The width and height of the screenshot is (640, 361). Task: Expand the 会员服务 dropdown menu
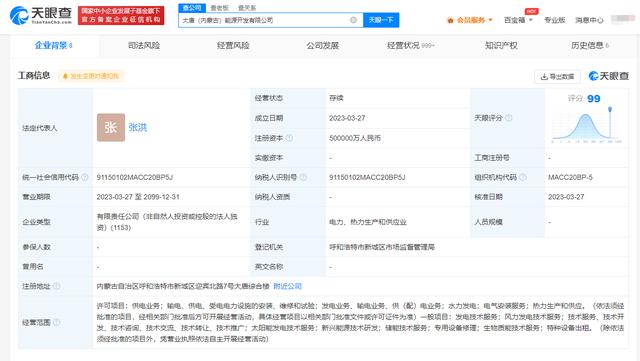pyautogui.click(x=470, y=20)
